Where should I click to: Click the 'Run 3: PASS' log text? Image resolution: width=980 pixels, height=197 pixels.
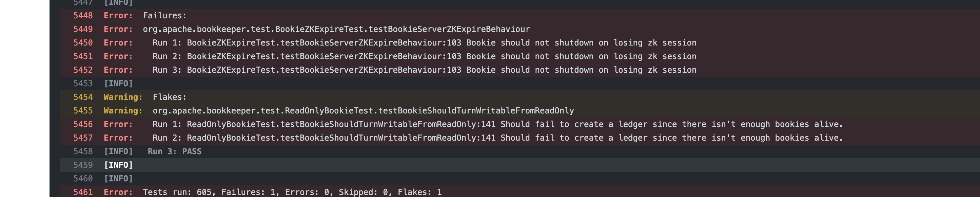[x=175, y=151]
